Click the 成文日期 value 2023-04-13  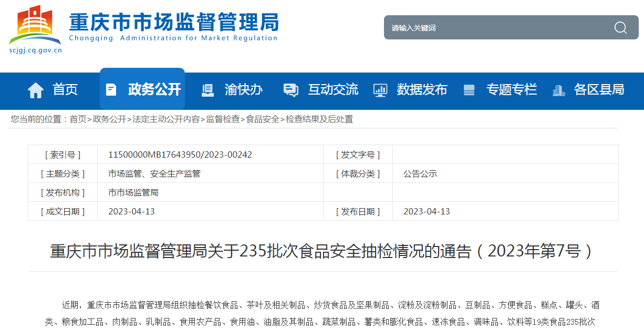coord(131,211)
